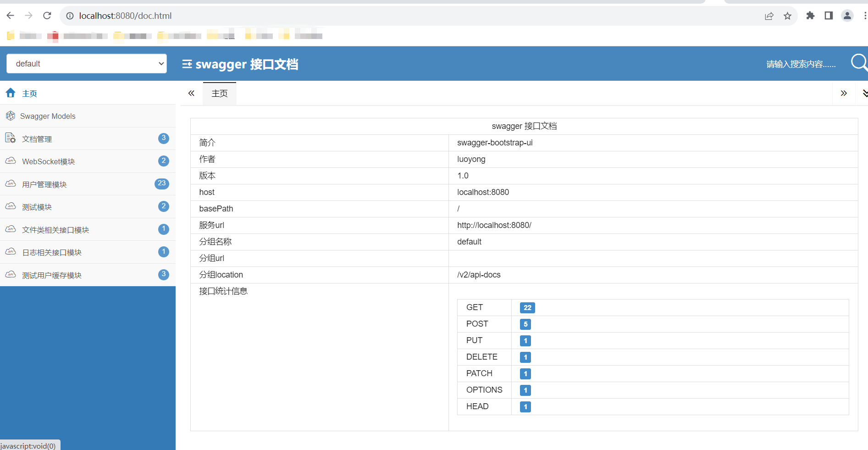The width and height of the screenshot is (868, 450).
Task: Click the 2 badge on WebSocket模块
Action: (164, 161)
